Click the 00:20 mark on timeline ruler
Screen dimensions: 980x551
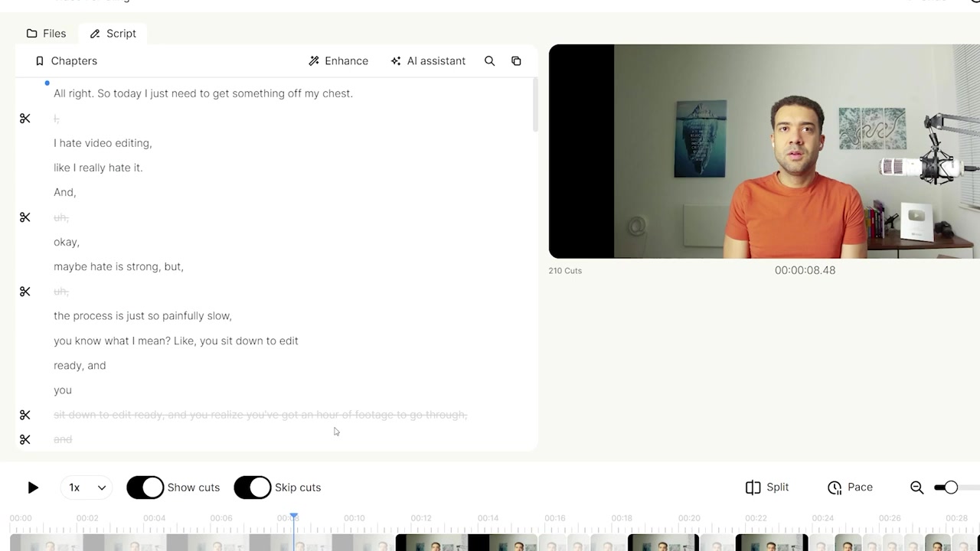(x=689, y=518)
